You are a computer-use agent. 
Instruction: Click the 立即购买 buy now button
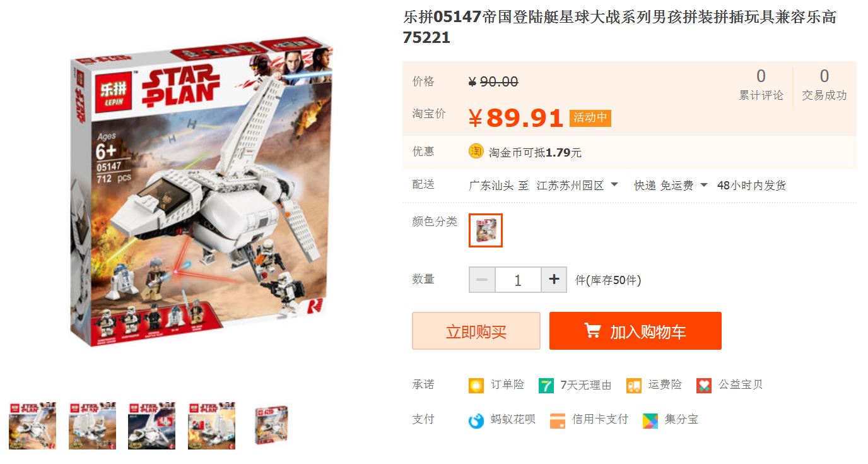tap(476, 331)
